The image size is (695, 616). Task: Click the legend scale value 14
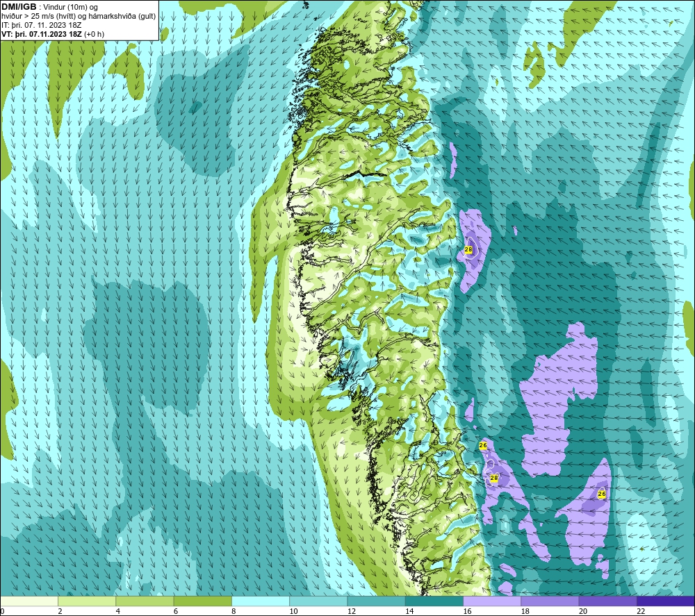coord(409,611)
